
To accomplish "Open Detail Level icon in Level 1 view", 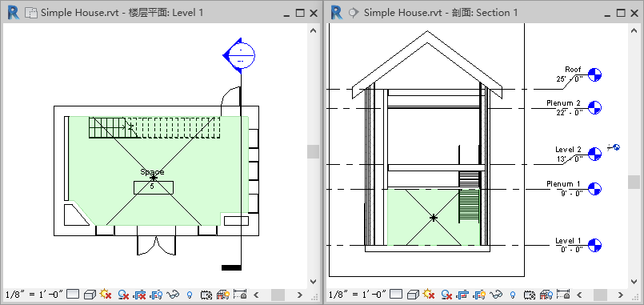I will pos(73,295).
